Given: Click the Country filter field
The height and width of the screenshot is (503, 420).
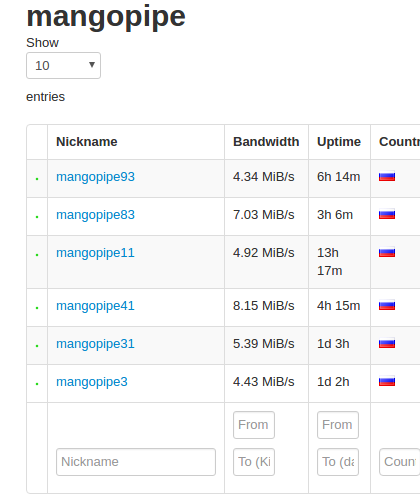Looking at the screenshot, I should pyautogui.click(x=400, y=462).
